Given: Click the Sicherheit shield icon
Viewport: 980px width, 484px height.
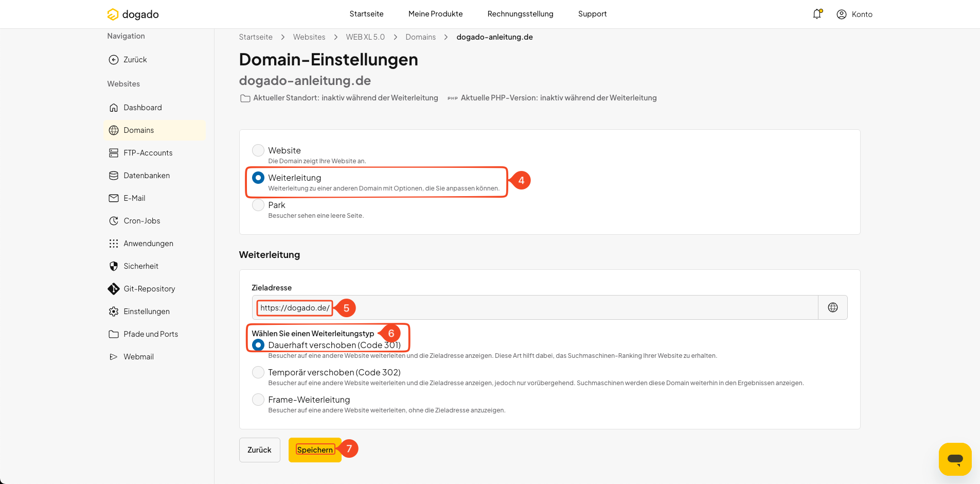Looking at the screenshot, I should tap(114, 266).
